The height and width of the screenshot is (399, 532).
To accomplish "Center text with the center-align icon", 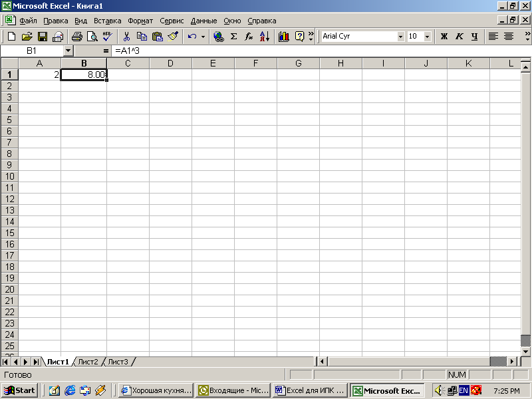I will click(x=508, y=37).
